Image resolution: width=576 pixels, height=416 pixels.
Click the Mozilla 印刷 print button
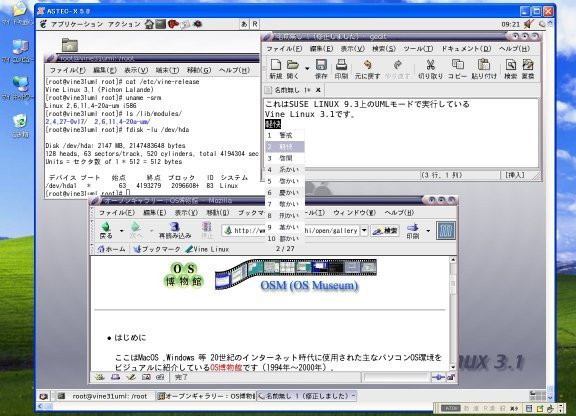[413, 230]
